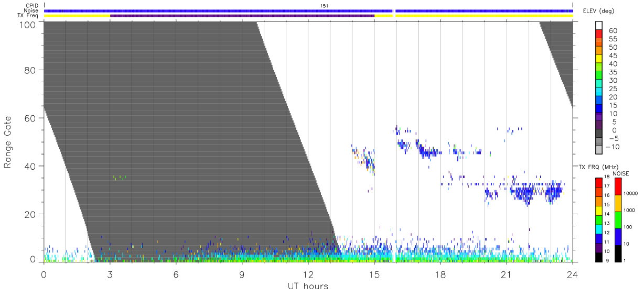Click the '21' tick on the UT hours axis
Viewport: 644px width, 297px height.
tap(506, 274)
